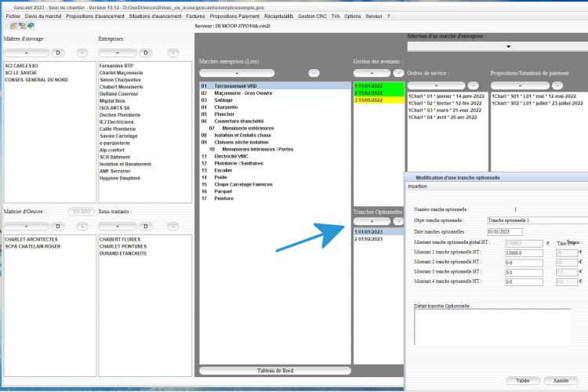Click the minus button under Sous-traitants
Image resolution: width=588 pixels, height=392 pixels.
pyautogui.click(x=173, y=227)
